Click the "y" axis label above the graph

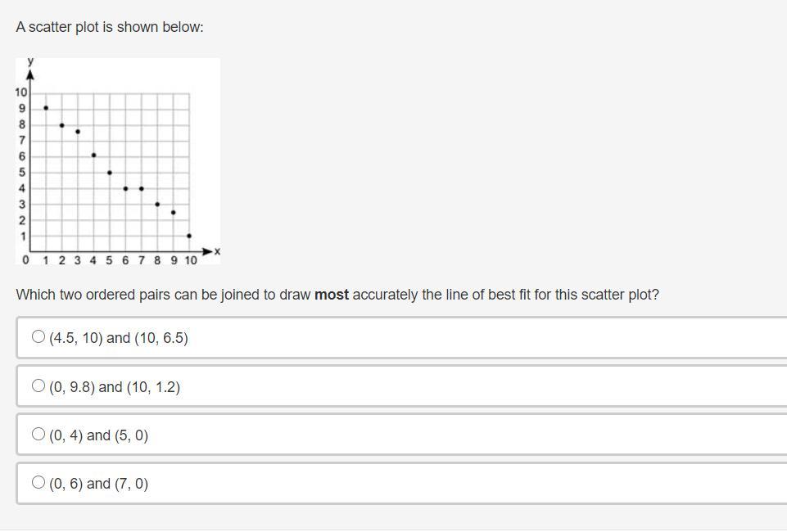click(x=30, y=61)
